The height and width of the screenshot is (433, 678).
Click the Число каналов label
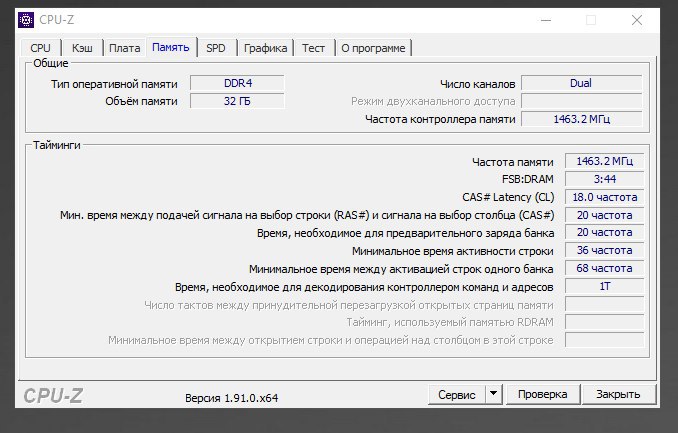pyautogui.click(x=477, y=84)
